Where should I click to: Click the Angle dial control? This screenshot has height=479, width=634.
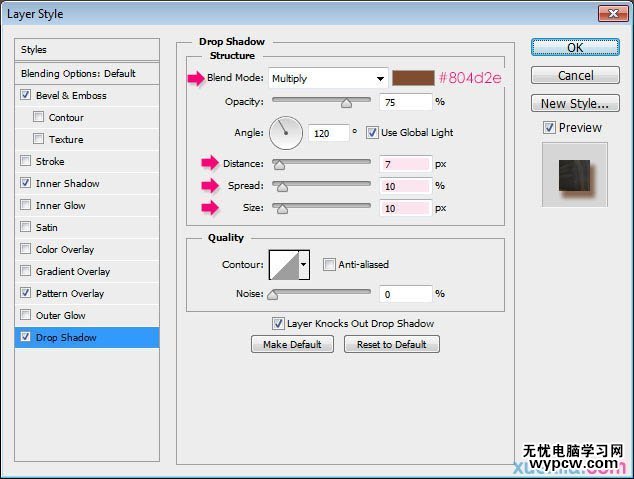[286, 133]
